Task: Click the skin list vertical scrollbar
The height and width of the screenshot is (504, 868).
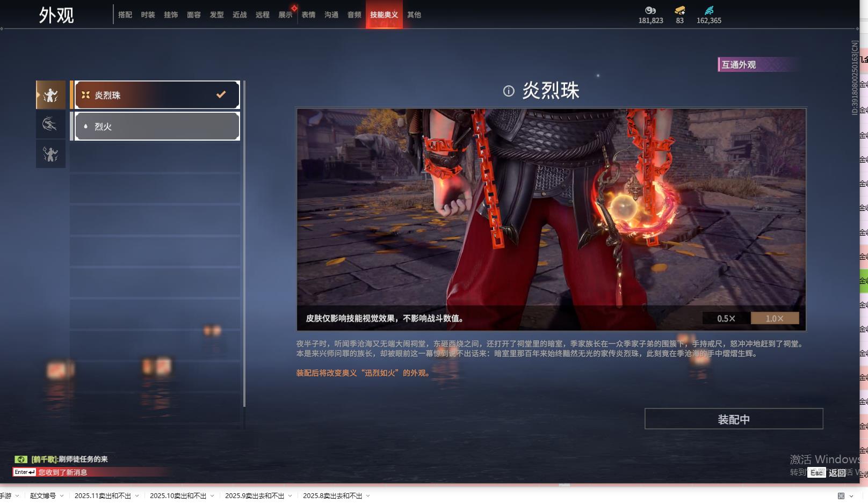Action: [244, 244]
